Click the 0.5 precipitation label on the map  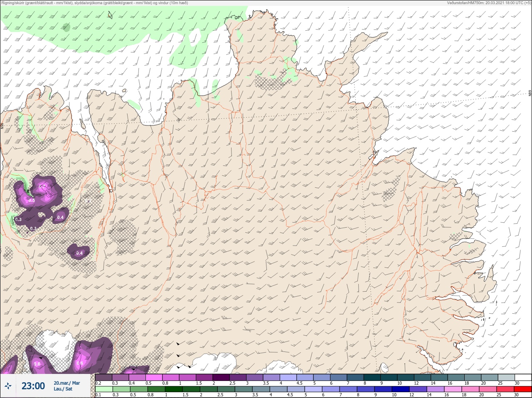(32, 200)
